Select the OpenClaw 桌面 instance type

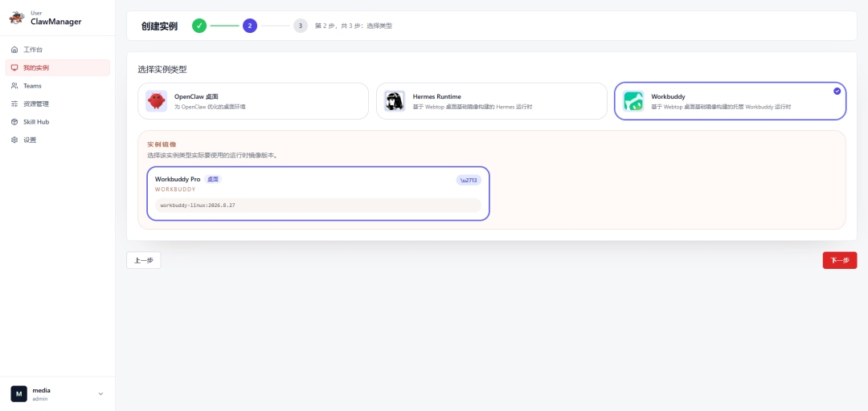pos(253,101)
